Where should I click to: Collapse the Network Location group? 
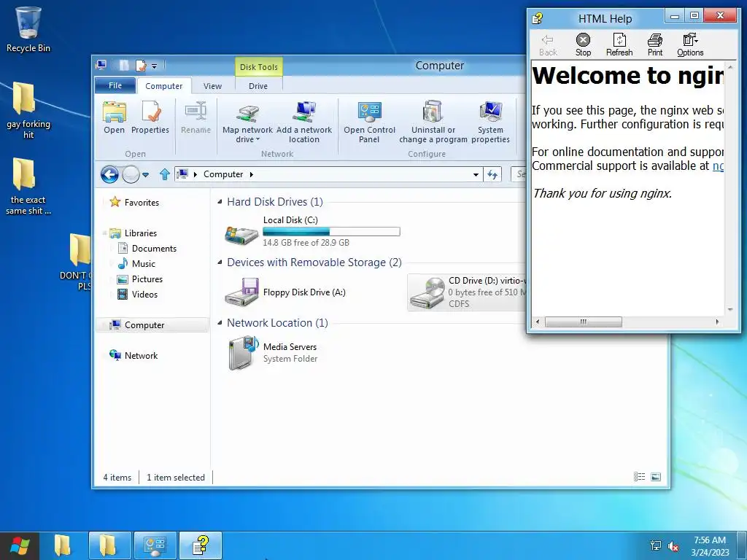tap(220, 323)
